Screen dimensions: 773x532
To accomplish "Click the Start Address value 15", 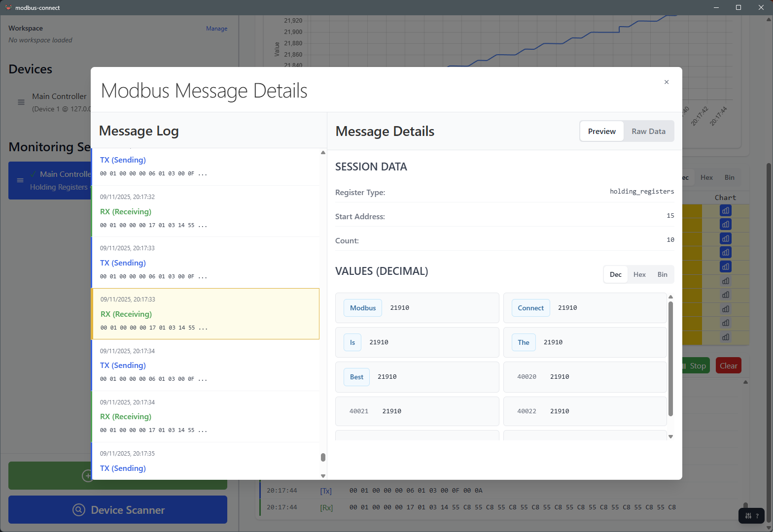I will point(670,215).
